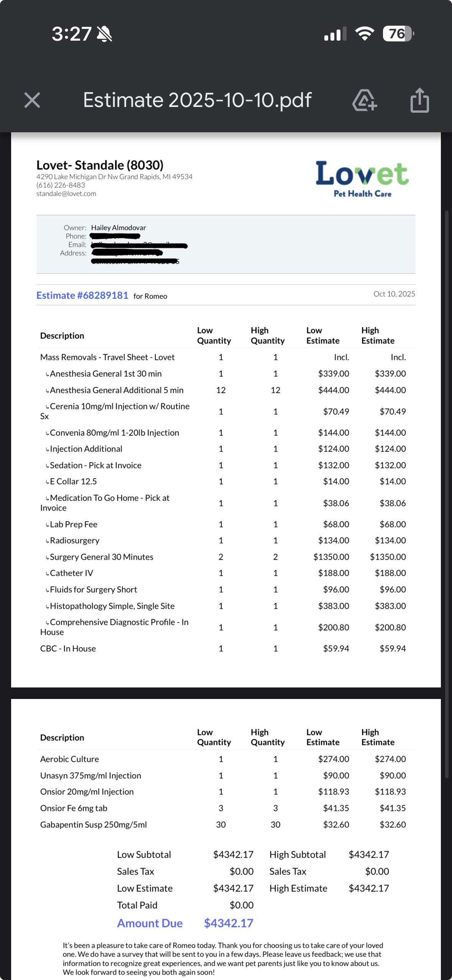
Task: Select 'Surgery General 30 Minutes' row
Action: pos(226,557)
